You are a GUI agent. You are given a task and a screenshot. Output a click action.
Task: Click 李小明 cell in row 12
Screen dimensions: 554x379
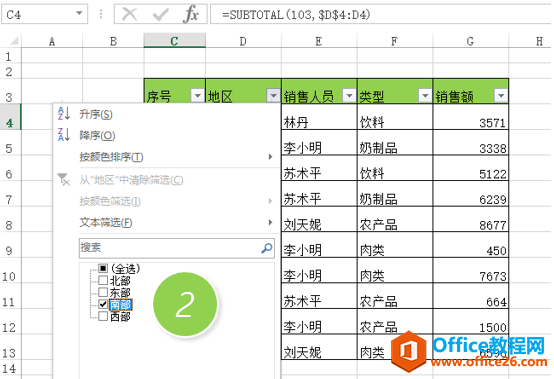pyautogui.click(x=319, y=321)
